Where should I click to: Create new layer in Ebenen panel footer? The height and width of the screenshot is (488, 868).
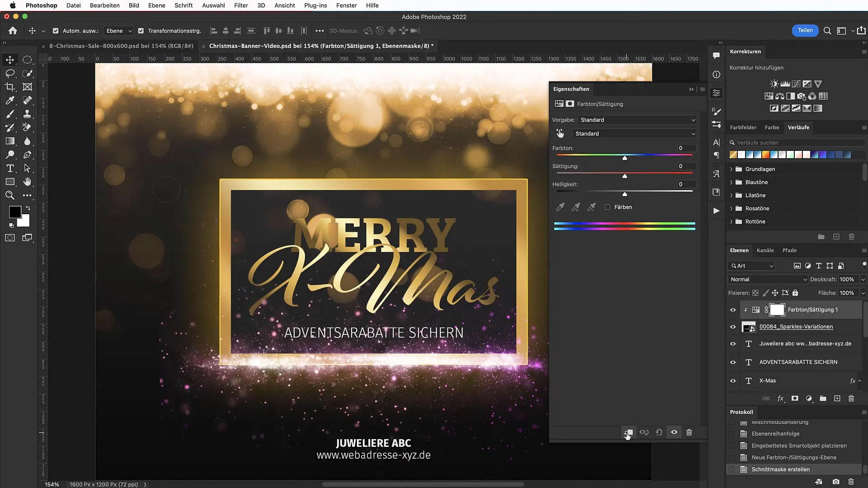tap(837, 399)
